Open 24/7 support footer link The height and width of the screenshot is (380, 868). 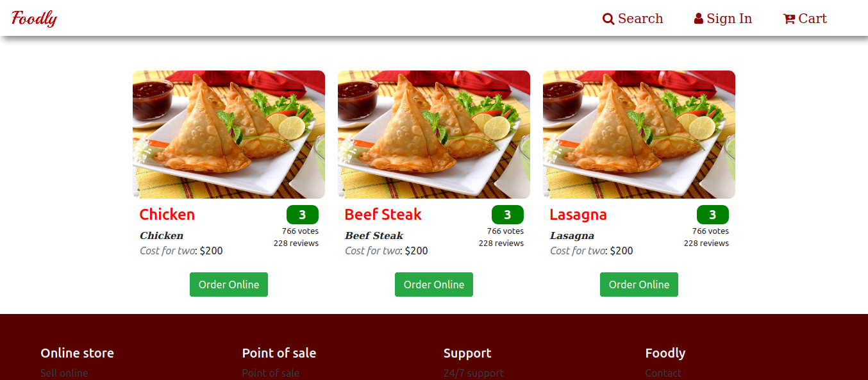474,373
